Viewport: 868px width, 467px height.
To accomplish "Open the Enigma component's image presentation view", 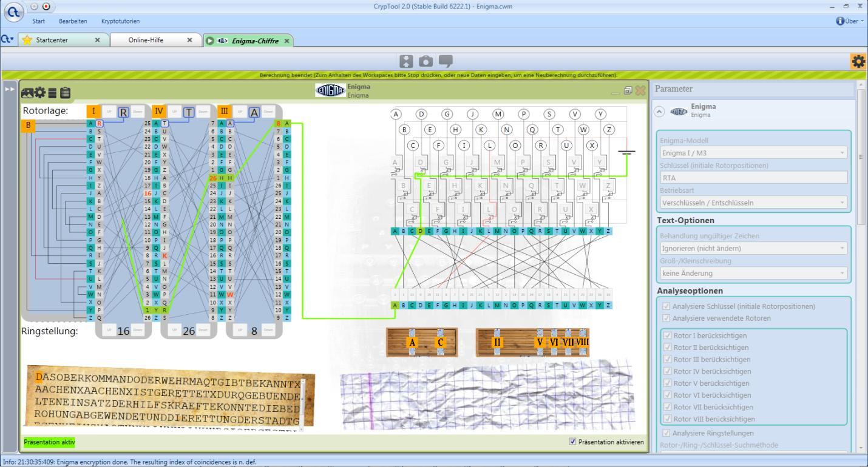I will (x=28, y=93).
